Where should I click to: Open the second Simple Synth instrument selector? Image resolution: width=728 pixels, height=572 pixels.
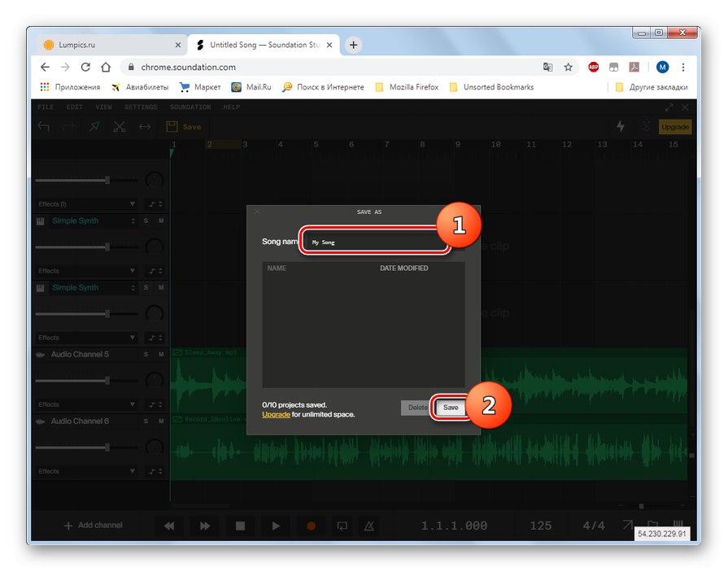94,288
